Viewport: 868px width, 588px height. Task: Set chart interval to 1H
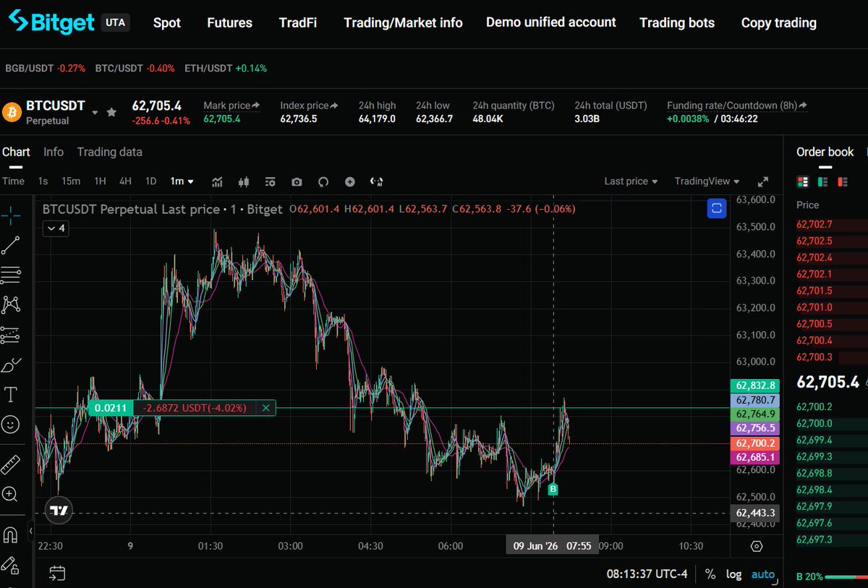tap(100, 182)
